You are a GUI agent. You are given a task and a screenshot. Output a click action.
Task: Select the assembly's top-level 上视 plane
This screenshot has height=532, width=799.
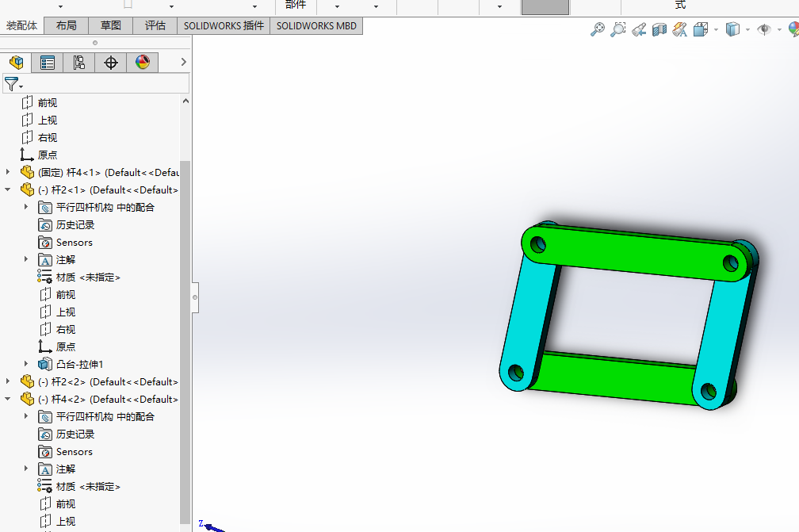click(x=48, y=121)
